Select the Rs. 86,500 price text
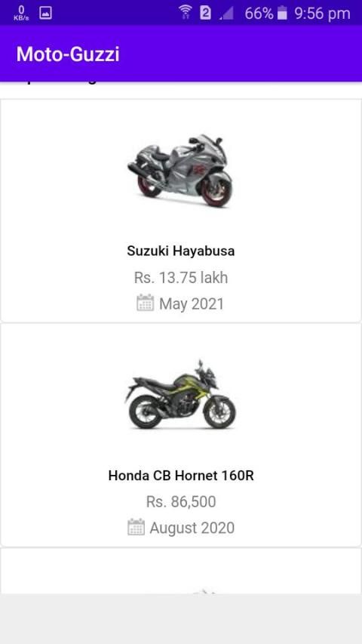This screenshot has width=362, height=644. [x=181, y=501]
